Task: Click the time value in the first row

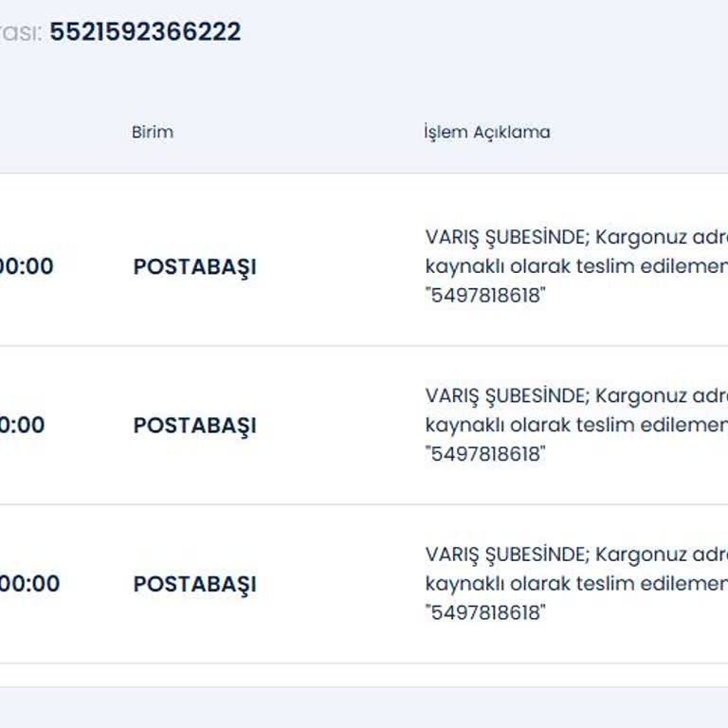Action: point(27,267)
